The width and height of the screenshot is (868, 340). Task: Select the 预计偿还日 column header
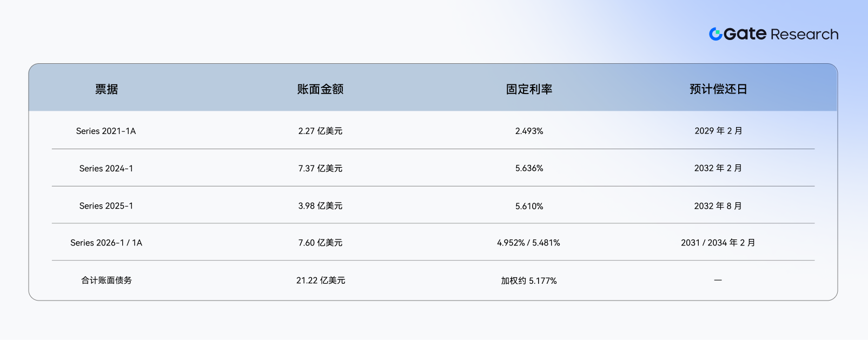click(718, 89)
